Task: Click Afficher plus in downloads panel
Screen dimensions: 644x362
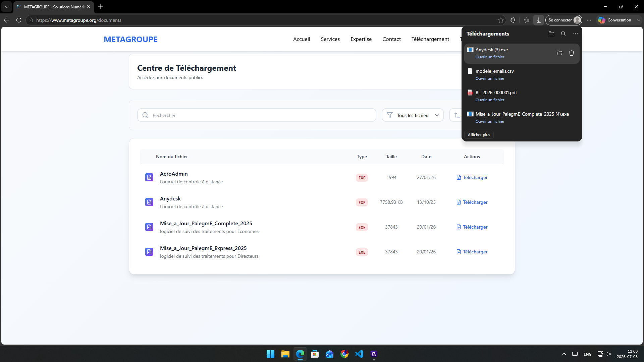Action: coord(479,135)
